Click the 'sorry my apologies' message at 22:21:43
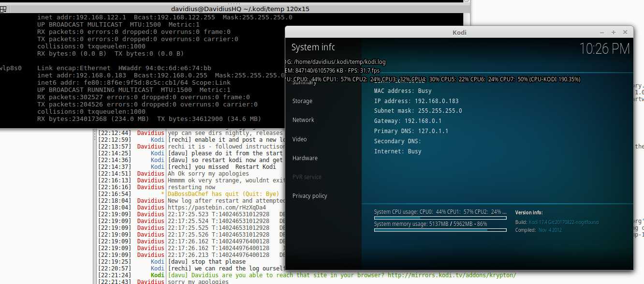The image size is (644, 284). (198, 282)
